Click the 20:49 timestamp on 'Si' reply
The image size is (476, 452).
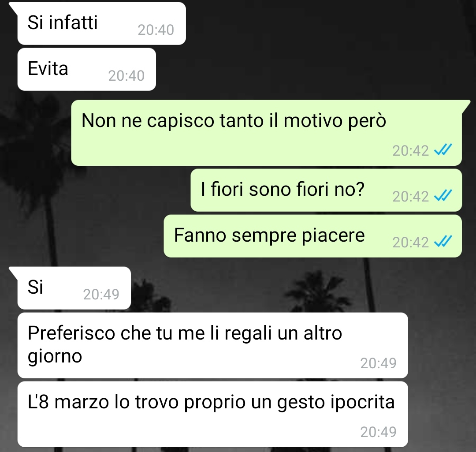(101, 294)
